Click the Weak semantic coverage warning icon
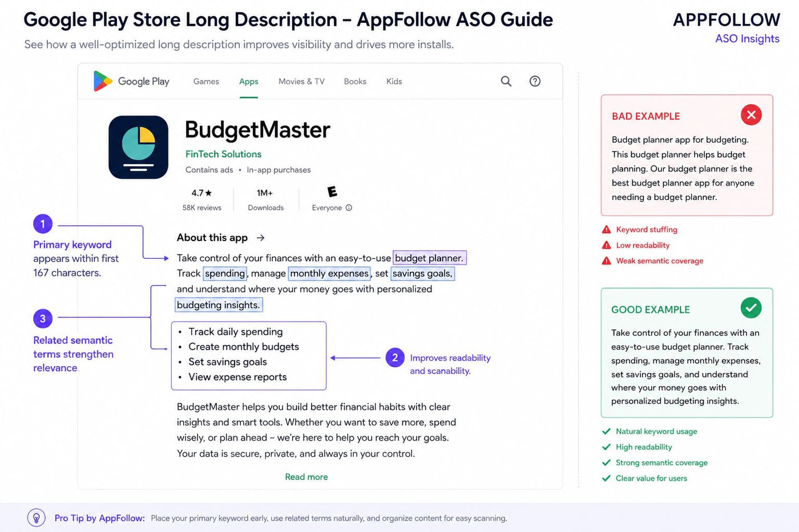The image size is (799, 532). [x=606, y=261]
